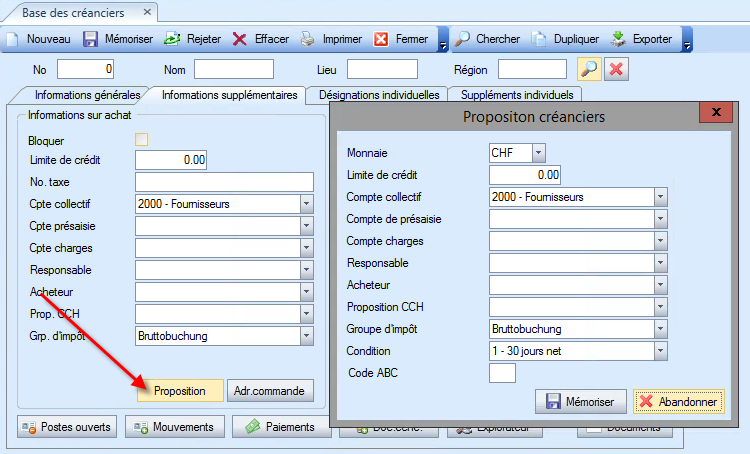Click the Proposition button

click(x=180, y=391)
